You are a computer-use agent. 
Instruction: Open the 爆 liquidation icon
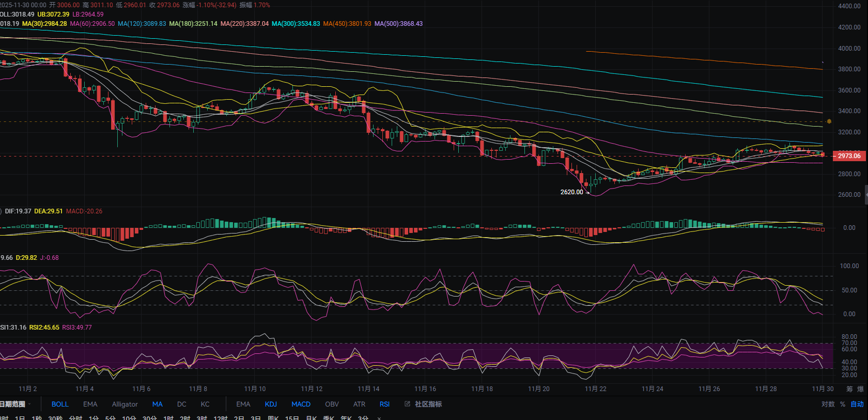860,389
